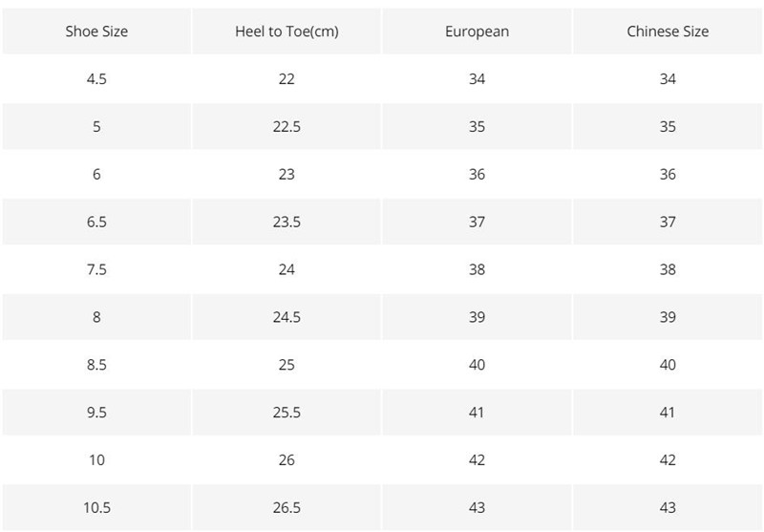The image size is (764, 532).
Task: Select shoe size 4.5 cell
Action: coord(96,79)
